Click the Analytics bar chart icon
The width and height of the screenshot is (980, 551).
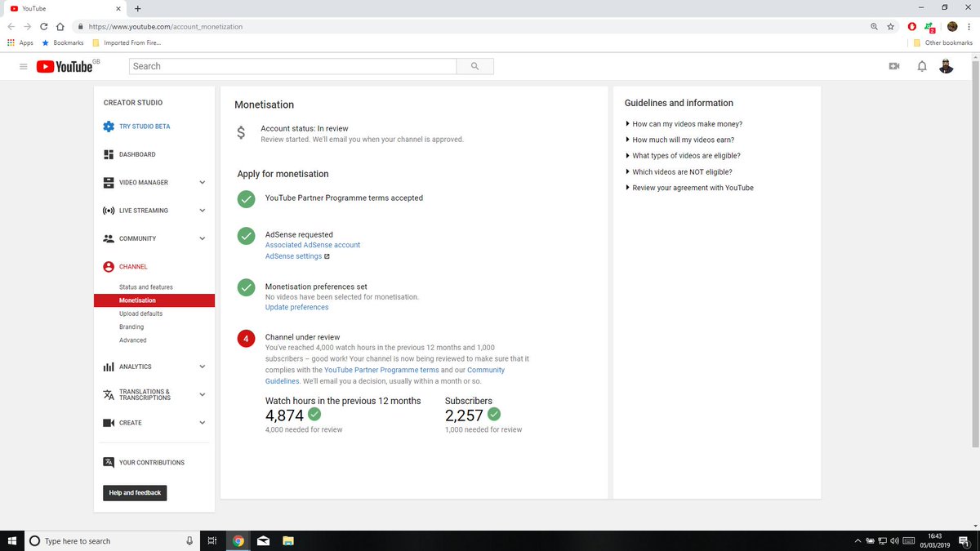click(x=109, y=367)
